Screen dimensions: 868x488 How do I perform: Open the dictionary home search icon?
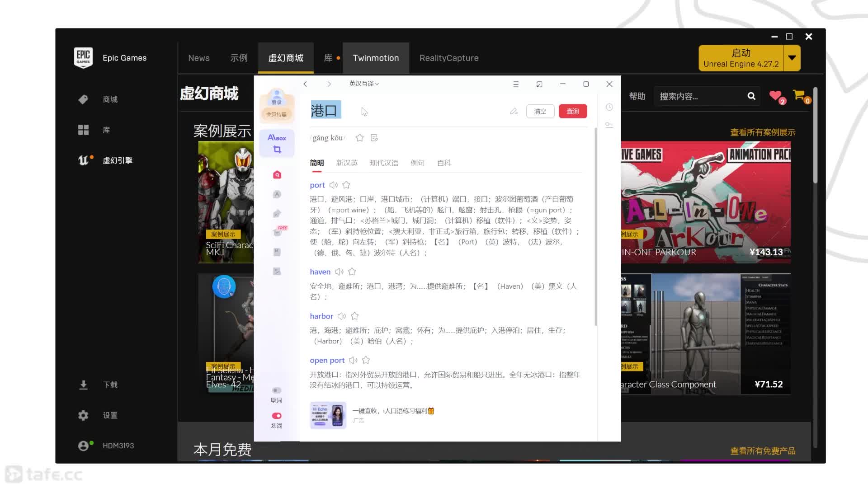(x=277, y=175)
